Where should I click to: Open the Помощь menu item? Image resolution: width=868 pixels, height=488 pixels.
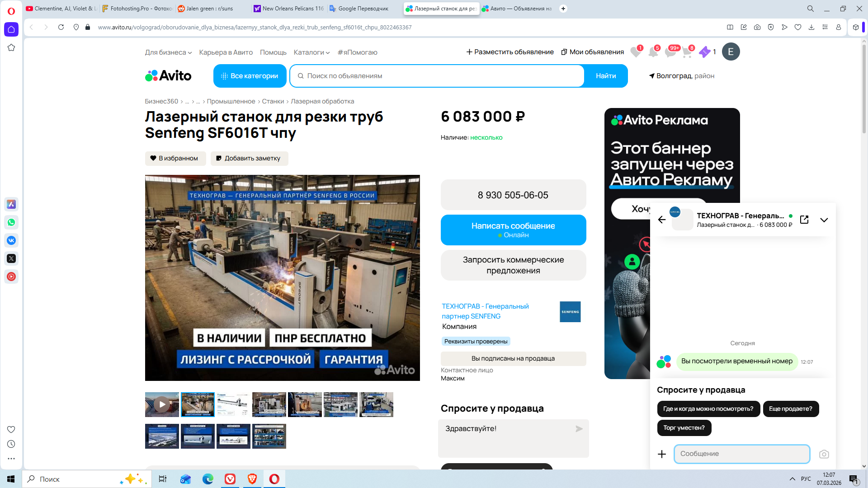(x=273, y=52)
